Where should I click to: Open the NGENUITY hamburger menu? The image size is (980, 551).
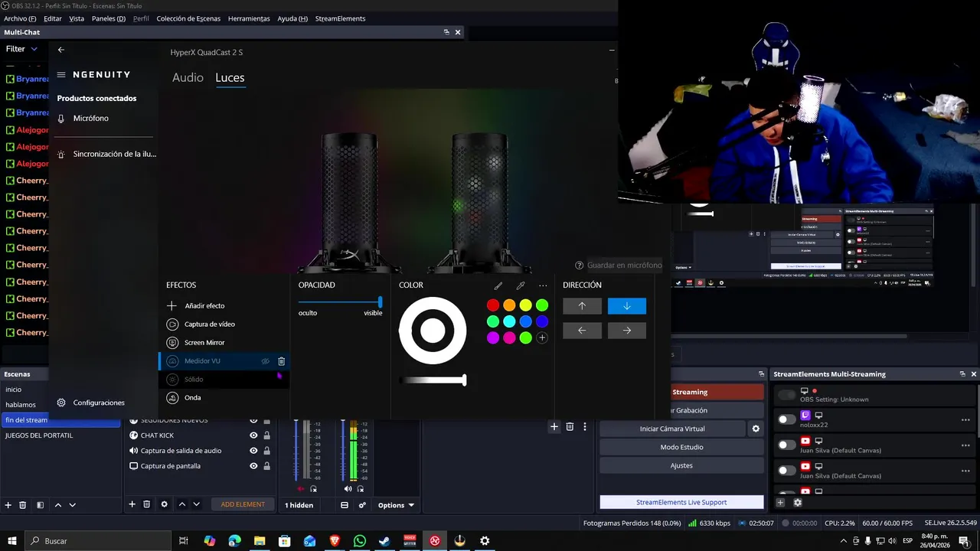(61, 75)
